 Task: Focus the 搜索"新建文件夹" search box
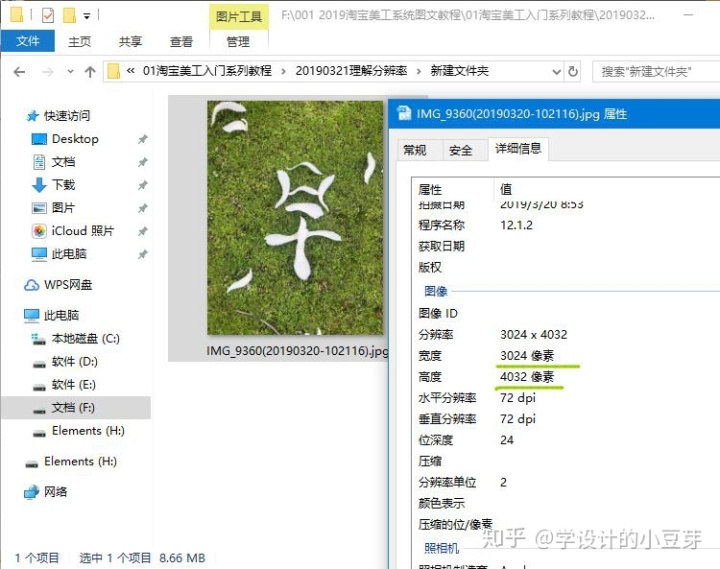pyautogui.click(x=657, y=72)
